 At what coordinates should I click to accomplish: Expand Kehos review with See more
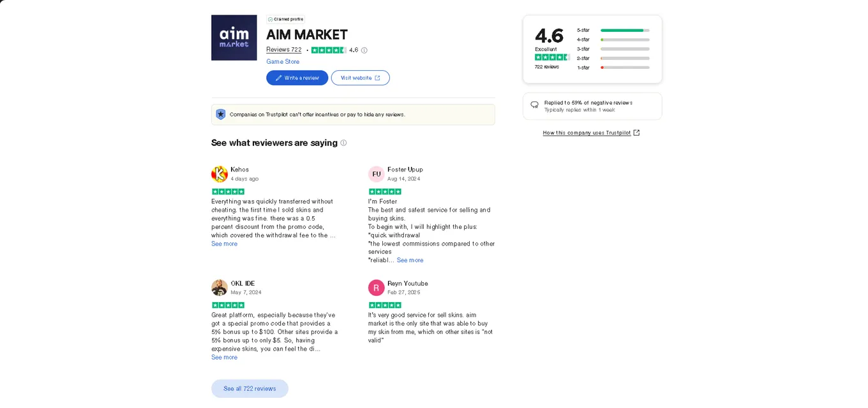225,244
